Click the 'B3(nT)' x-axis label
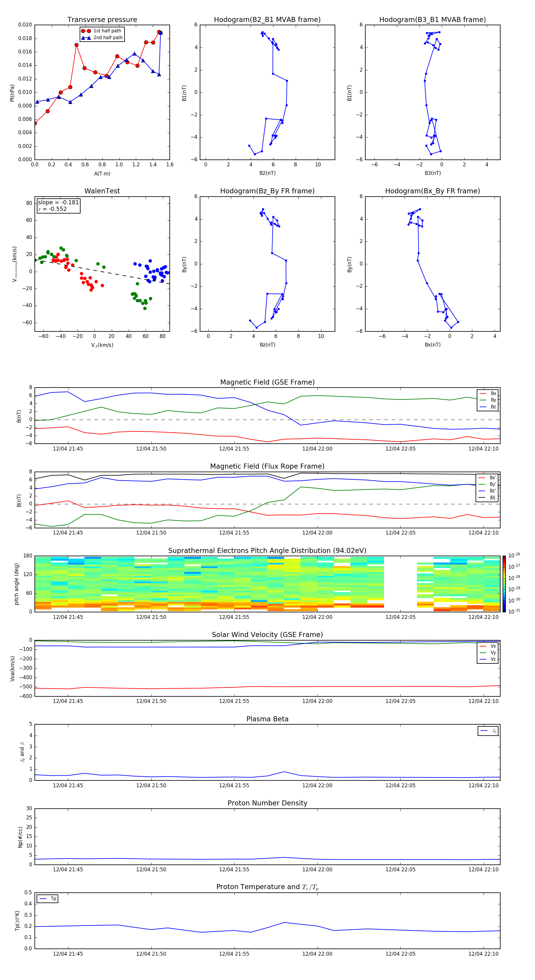The height and width of the screenshot is (980, 535). 432,173
